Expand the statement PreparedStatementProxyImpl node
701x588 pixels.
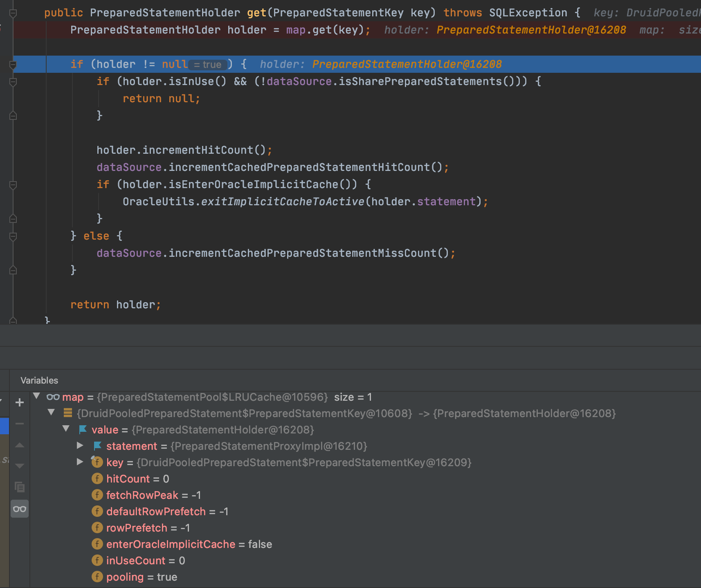[80, 446]
